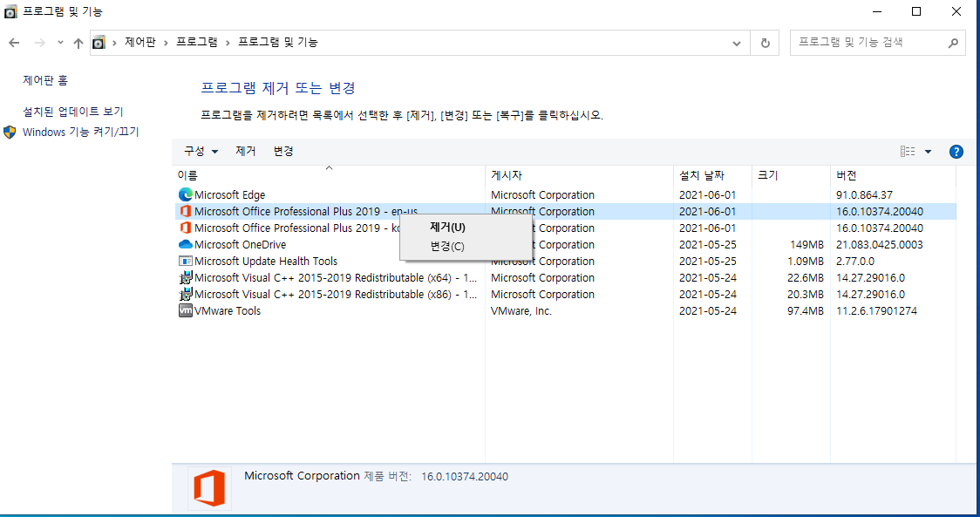Sort by the 크기 column header
The width and height of the screenshot is (980, 517).
point(791,175)
